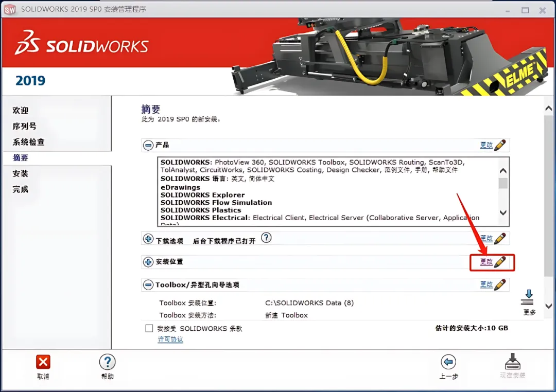Click the Toolbox path C:\SOLIDWORKS Data (8)
This screenshot has height=392, width=556.
click(309, 303)
